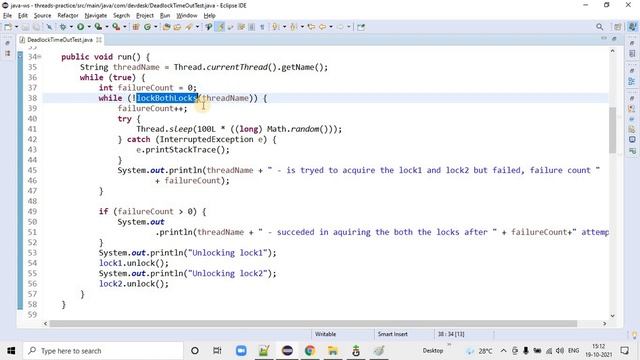The height and width of the screenshot is (360, 640).
Task: Open Google Chrome from the taskbar
Action: 310,351
